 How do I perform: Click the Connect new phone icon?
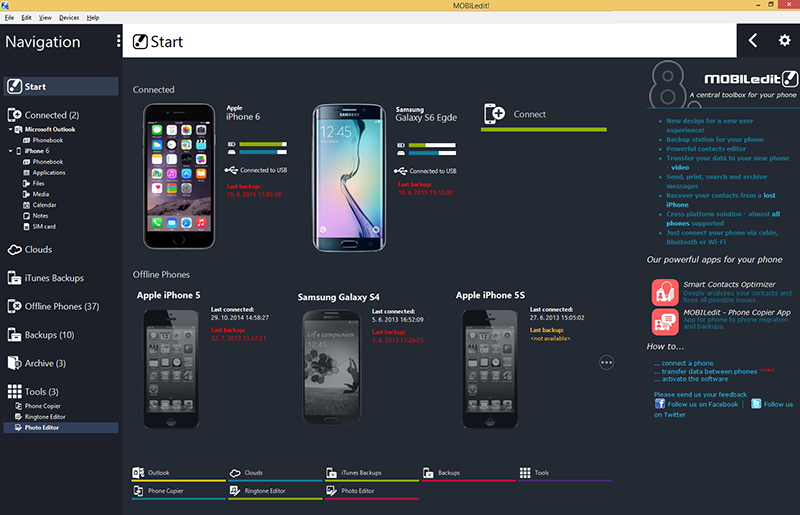click(494, 114)
